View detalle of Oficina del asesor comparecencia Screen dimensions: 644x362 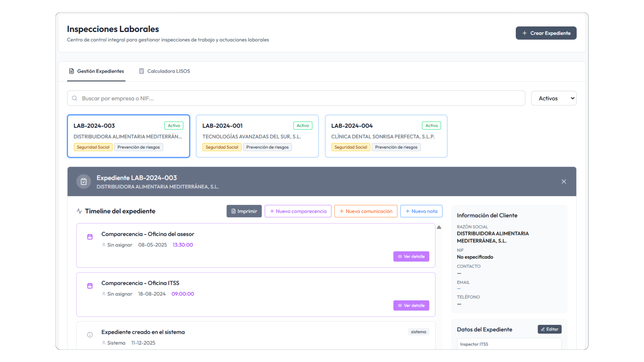point(411,256)
